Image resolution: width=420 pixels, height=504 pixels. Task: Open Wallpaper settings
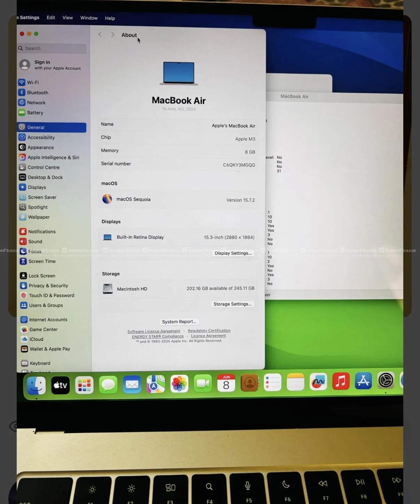coord(34,217)
